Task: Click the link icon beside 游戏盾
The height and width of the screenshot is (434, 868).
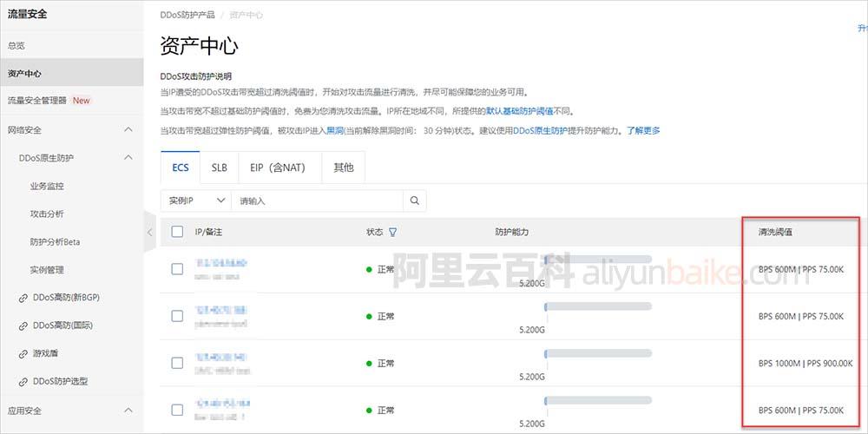Action: click(23, 354)
